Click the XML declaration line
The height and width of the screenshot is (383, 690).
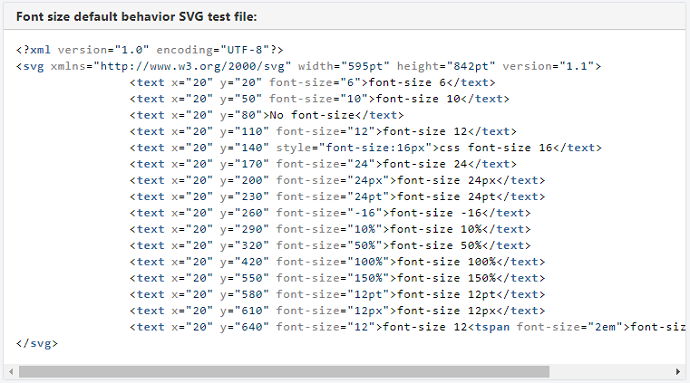click(150, 50)
